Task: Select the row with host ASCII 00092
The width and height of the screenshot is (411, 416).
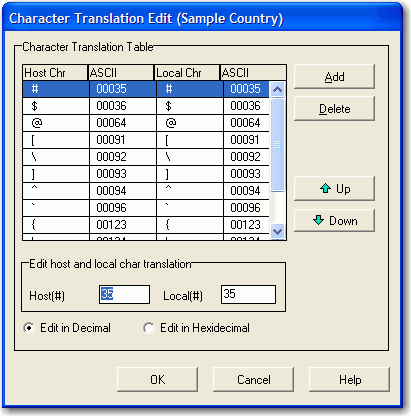Action: coord(146,157)
